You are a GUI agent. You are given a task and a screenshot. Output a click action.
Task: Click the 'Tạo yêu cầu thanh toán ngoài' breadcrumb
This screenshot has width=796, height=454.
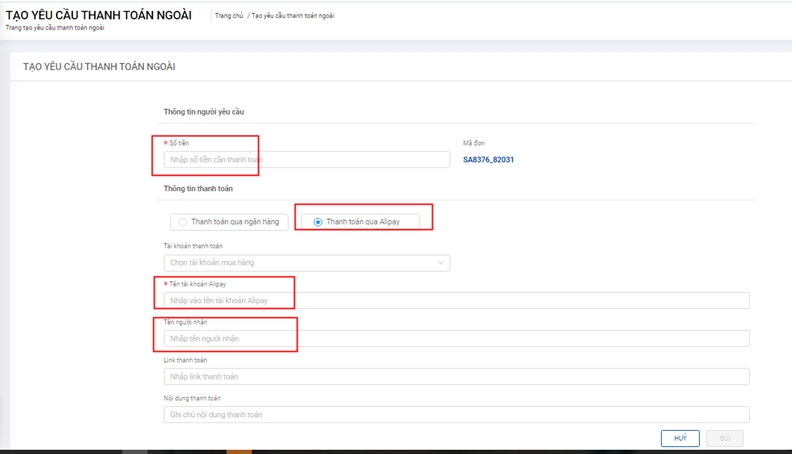pyautogui.click(x=292, y=16)
